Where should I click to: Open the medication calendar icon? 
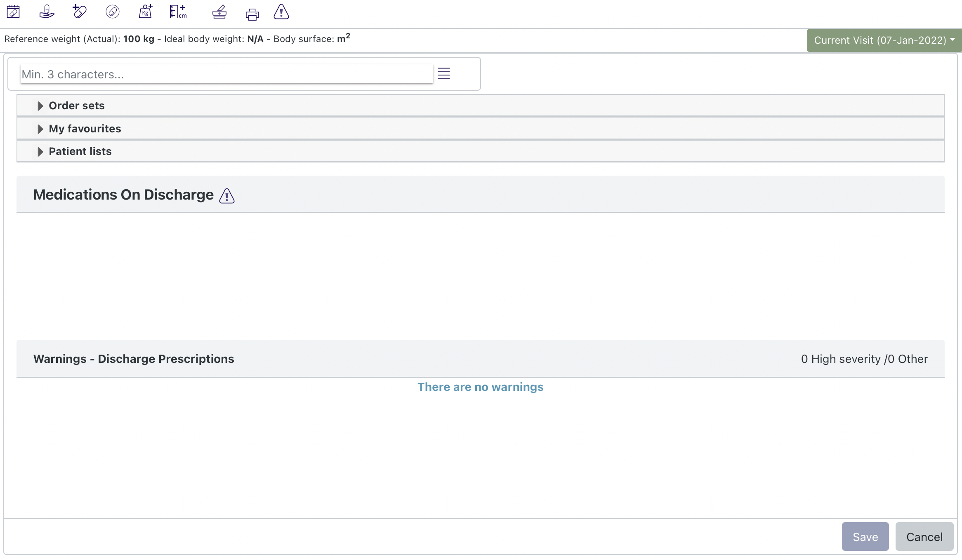(x=13, y=12)
